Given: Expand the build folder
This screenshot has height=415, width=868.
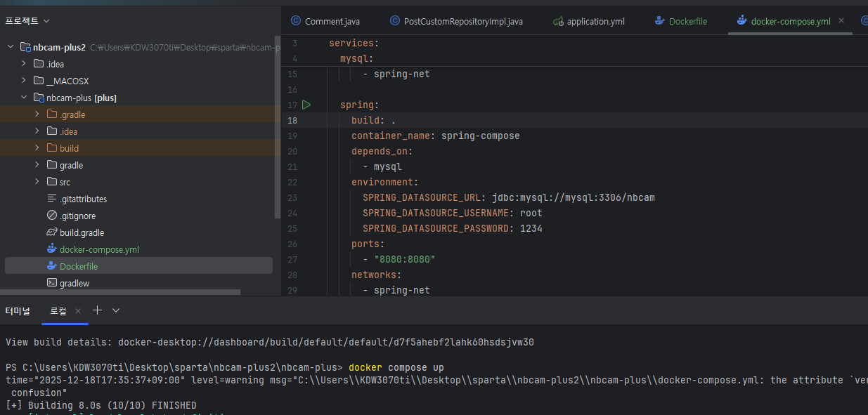Looking at the screenshot, I should pos(37,148).
